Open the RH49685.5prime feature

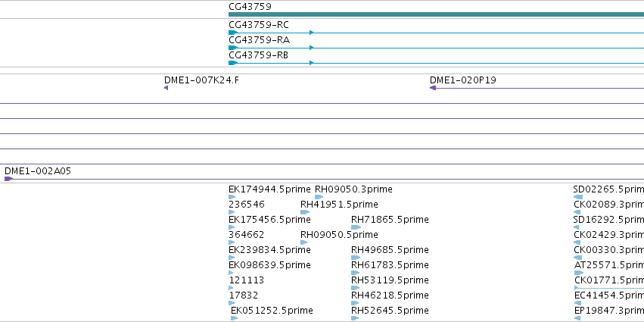(356, 258)
